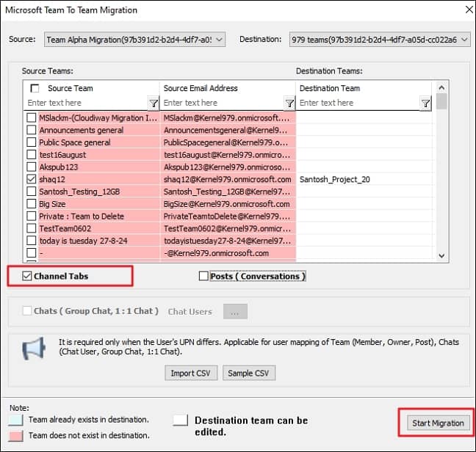Viewport: 476px width, 452px height.
Task: Check the Santosh_Testing_12GB checkbox
Action: click(x=32, y=192)
